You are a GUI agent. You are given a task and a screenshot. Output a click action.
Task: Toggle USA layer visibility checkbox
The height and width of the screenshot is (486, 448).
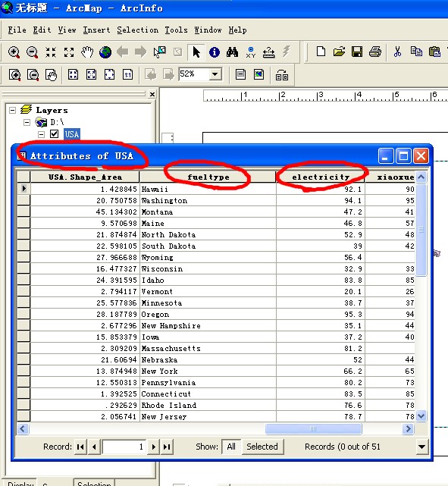coord(55,134)
